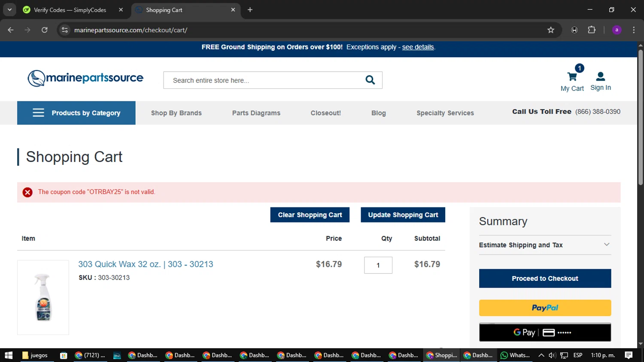Pay with PayPal button
The height and width of the screenshot is (362, 644).
[x=545, y=308]
